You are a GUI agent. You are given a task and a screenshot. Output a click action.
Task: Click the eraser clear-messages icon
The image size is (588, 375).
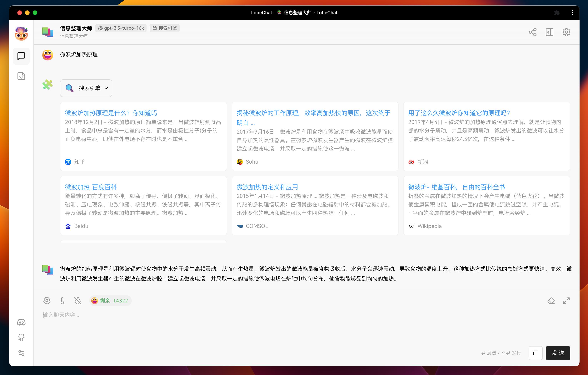[x=551, y=301]
